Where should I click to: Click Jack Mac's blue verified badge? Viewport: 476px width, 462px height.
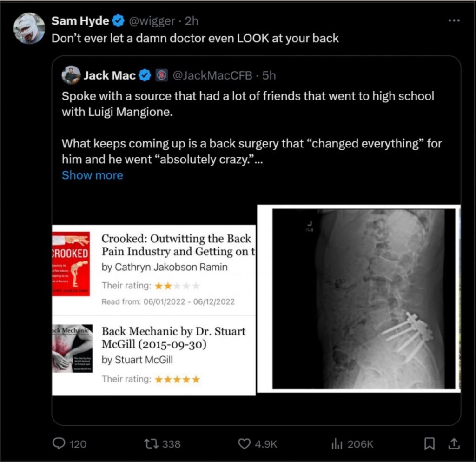coord(145,75)
